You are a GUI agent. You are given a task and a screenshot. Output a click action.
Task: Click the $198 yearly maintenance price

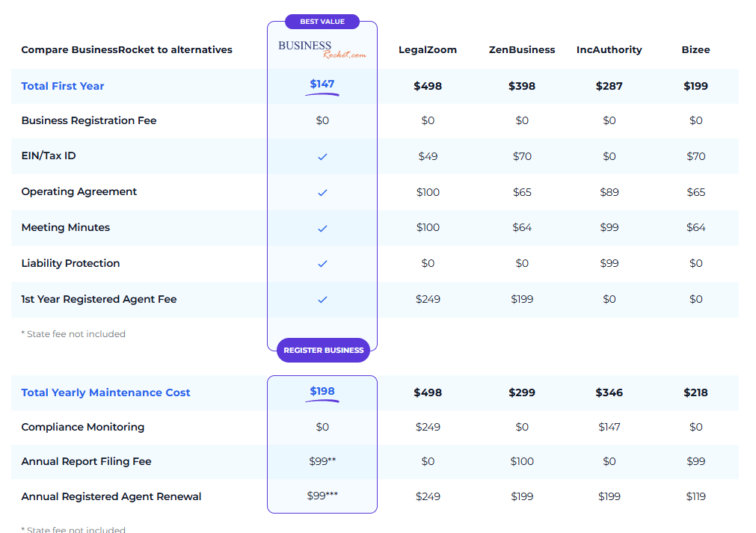pyautogui.click(x=322, y=391)
